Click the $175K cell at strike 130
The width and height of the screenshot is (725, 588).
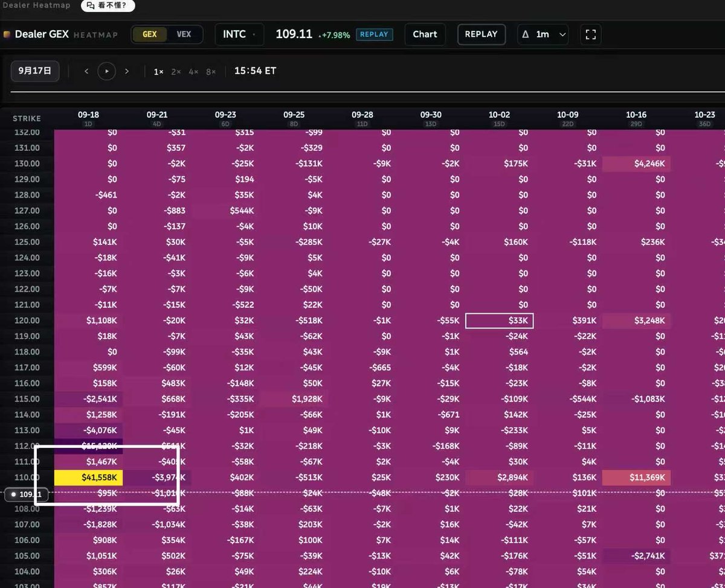coord(499,164)
